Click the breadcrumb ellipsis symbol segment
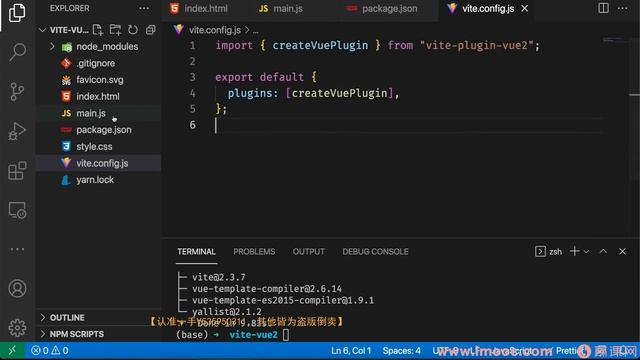This screenshot has height=360, width=640. [256, 30]
